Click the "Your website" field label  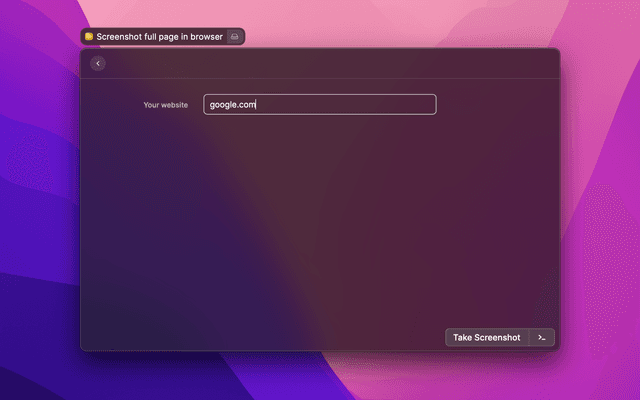pos(165,105)
